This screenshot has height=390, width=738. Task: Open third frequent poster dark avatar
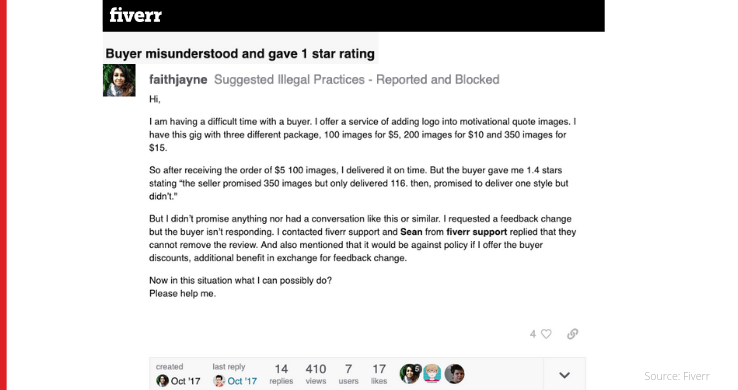click(x=455, y=374)
